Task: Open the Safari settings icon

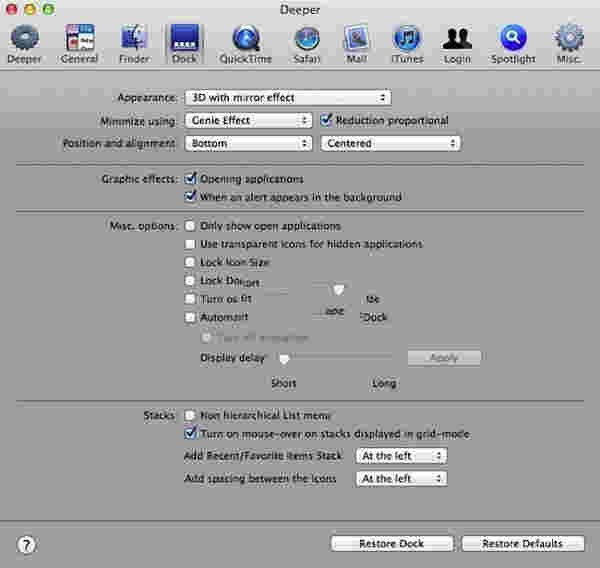Action: (307, 40)
